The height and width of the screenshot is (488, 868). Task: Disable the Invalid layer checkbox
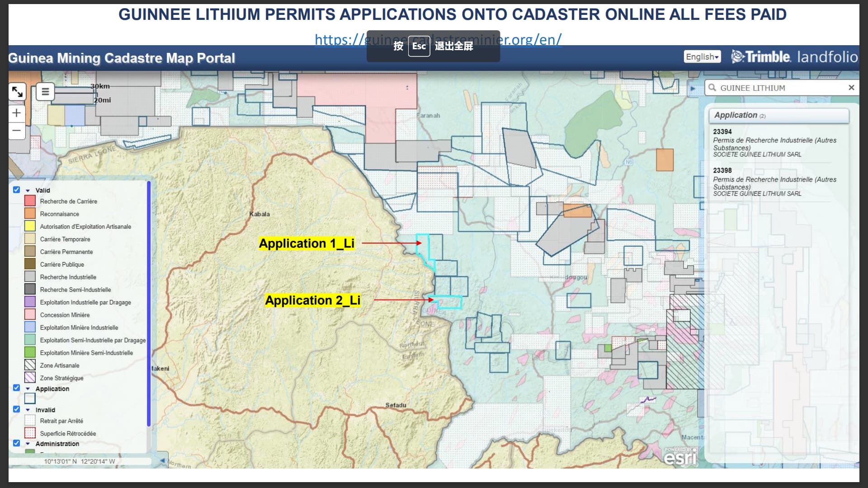coord(17,409)
